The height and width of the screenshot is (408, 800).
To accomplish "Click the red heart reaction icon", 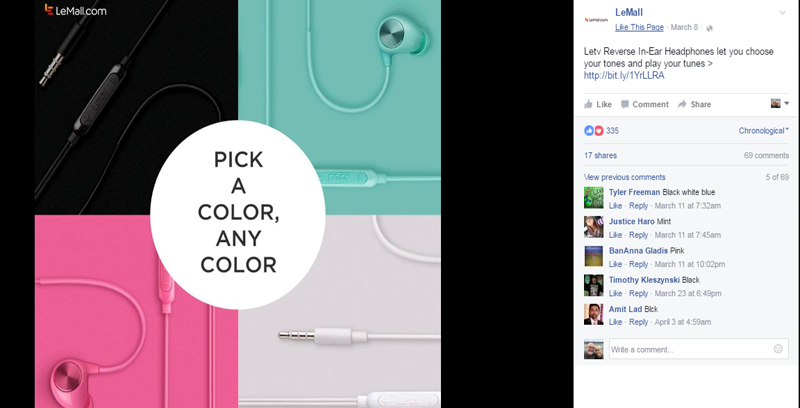I will (599, 131).
